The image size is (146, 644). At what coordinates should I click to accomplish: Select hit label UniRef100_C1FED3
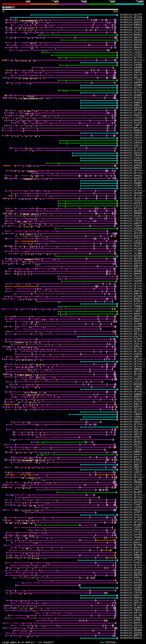point(131,30)
